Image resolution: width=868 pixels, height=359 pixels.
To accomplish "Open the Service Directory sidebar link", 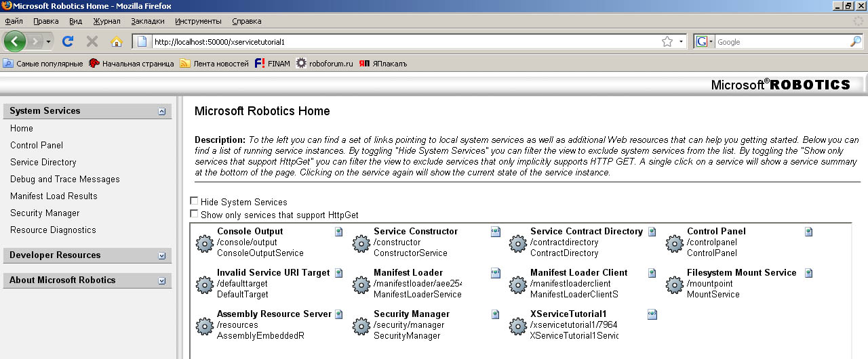I will coord(43,162).
